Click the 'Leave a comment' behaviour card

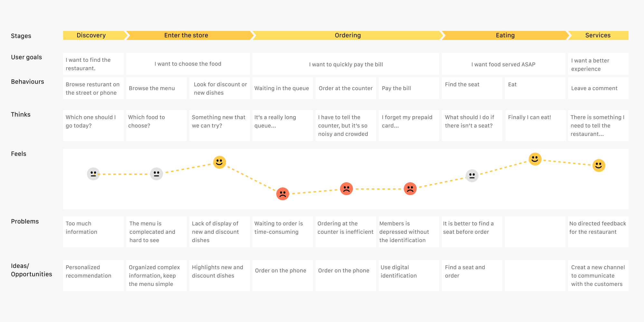pyautogui.click(x=598, y=88)
